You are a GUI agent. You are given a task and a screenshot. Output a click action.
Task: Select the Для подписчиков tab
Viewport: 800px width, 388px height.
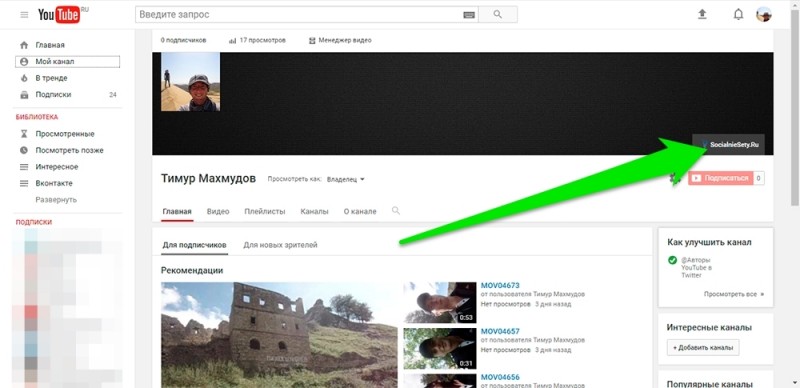click(194, 245)
